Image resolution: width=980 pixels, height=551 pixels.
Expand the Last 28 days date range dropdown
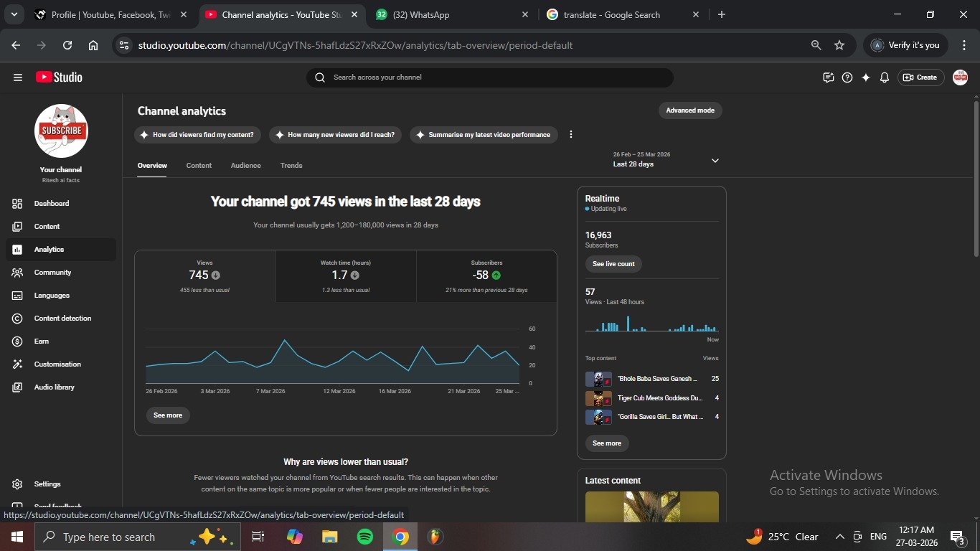point(715,161)
